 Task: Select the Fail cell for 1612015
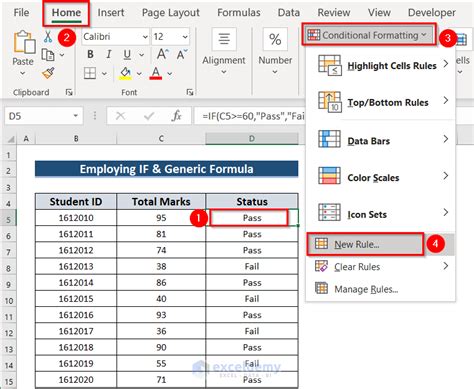click(252, 299)
